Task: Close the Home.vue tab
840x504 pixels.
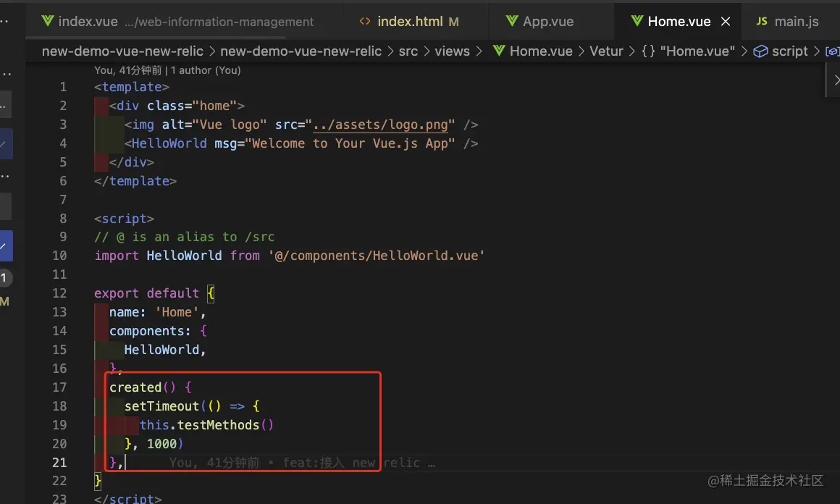Action: coord(726,22)
